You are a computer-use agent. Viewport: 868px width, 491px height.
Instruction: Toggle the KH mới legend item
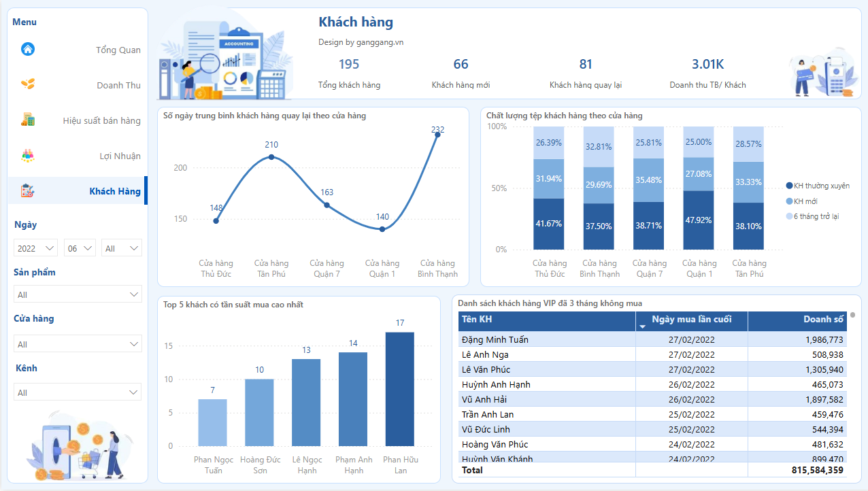click(x=805, y=201)
